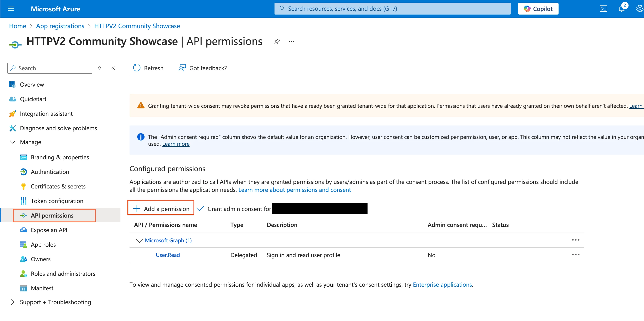This screenshot has width=644, height=321.
Task: Click 'Sign in and read user profile' description
Action: click(303, 255)
